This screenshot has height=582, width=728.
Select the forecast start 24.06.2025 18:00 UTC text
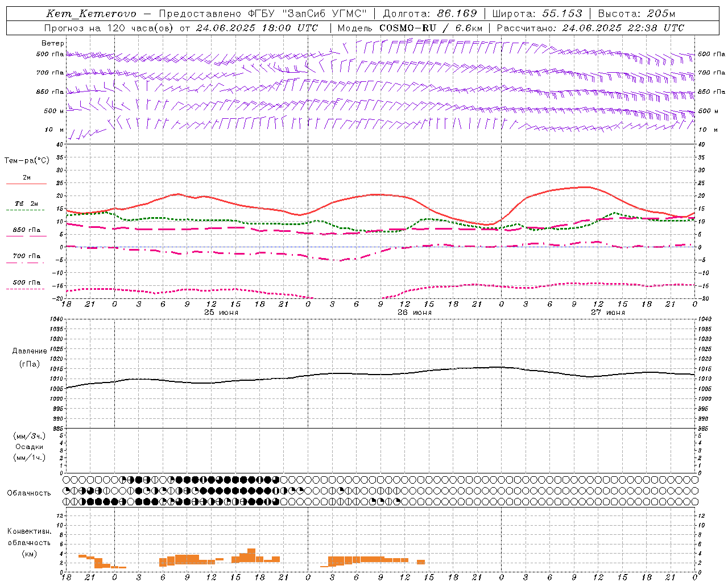click(257, 28)
